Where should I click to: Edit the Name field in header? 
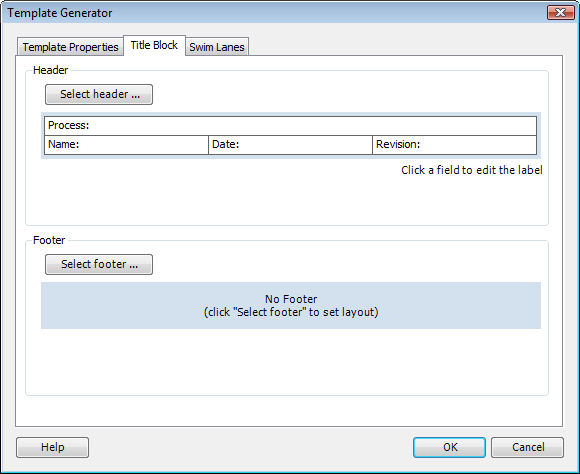126,145
